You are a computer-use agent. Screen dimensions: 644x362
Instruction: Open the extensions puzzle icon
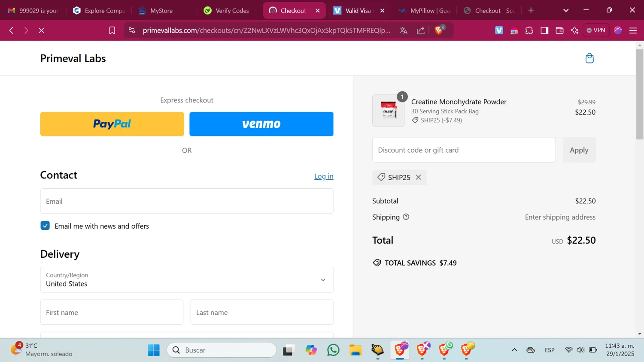[x=529, y=30]
